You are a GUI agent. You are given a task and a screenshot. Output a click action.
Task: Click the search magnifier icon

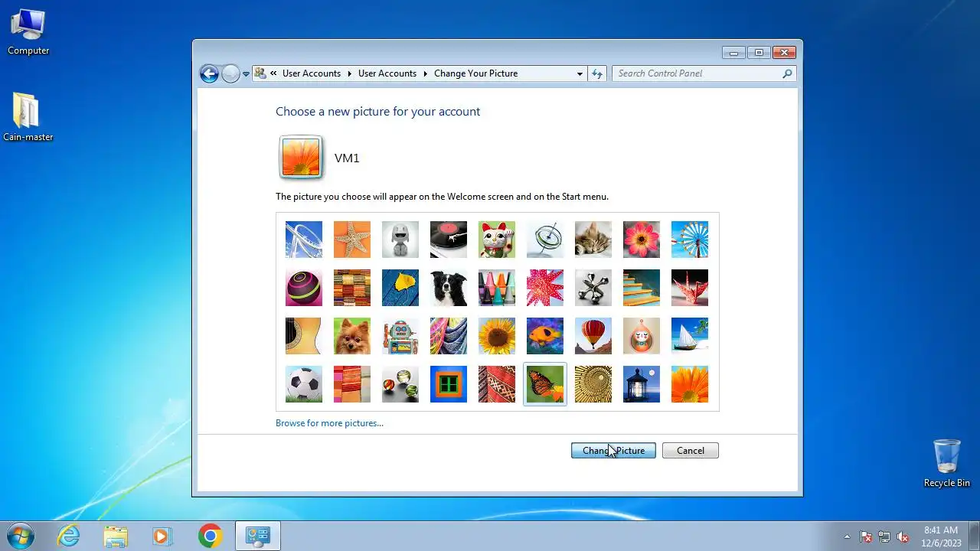(787, 73)
